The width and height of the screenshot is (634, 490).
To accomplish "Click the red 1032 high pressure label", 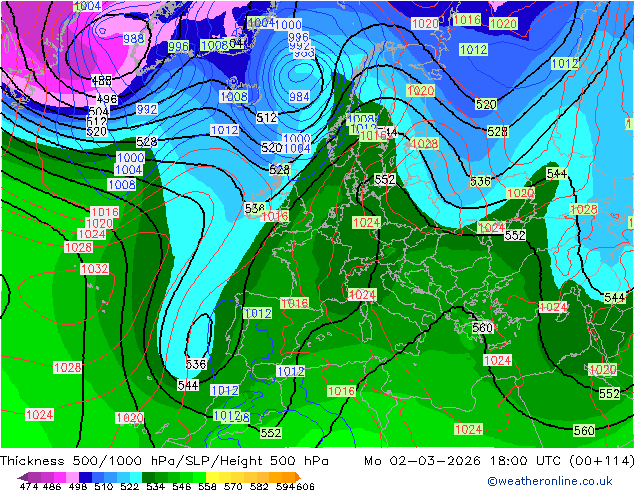I will tap(95, 269).
